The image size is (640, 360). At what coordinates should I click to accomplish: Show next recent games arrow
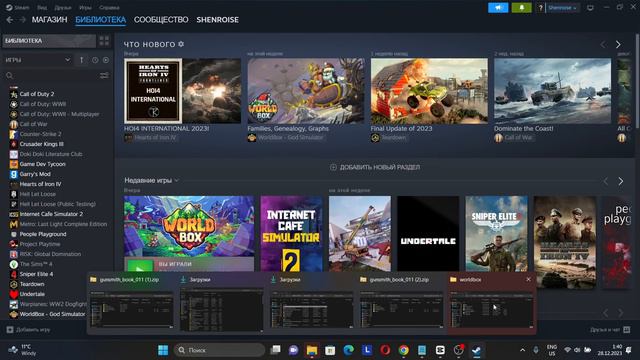[620, 181]
